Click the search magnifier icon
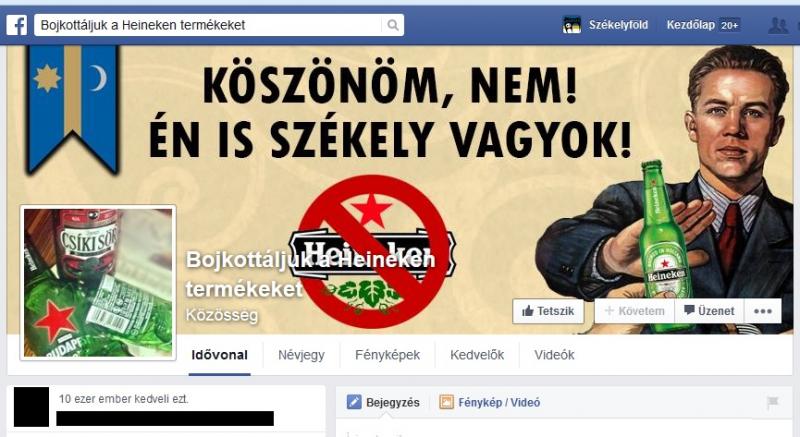Screen dimensions: 800x437 (392, 25)
